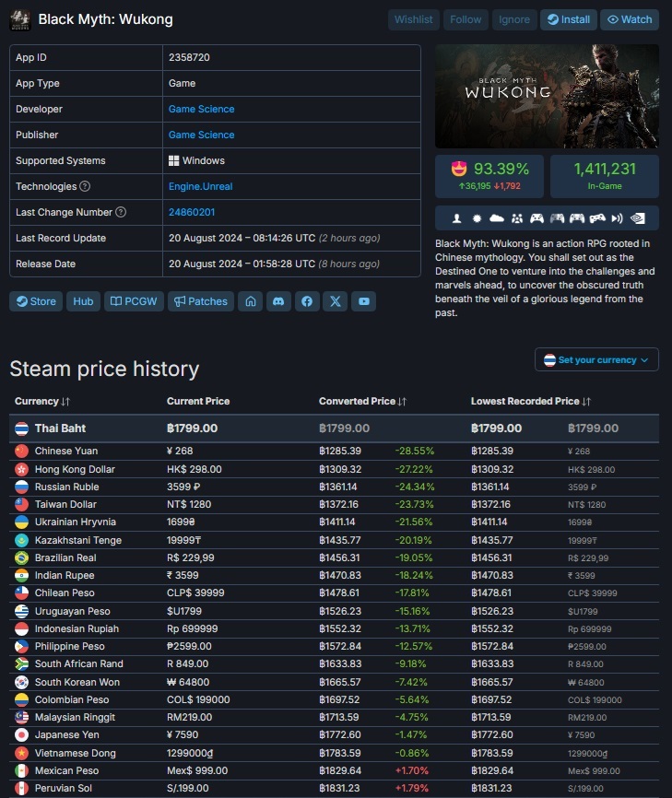Viewport: 672px width, 798px height.
Task: Select the Chilean Peso row name
Action: [65, 593]
